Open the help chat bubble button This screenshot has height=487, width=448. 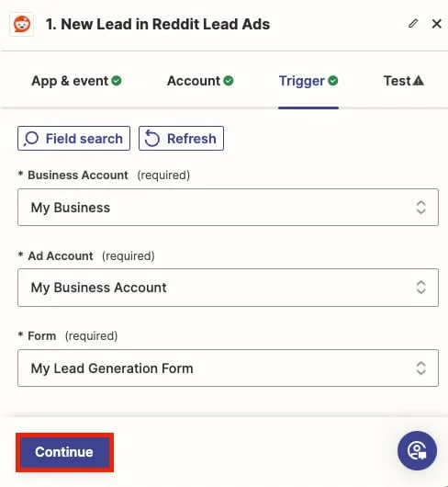pos(417,450)
